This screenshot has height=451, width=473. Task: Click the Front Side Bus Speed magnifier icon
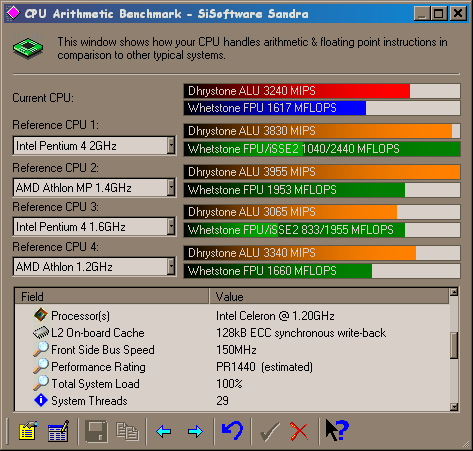pos(41,349)
